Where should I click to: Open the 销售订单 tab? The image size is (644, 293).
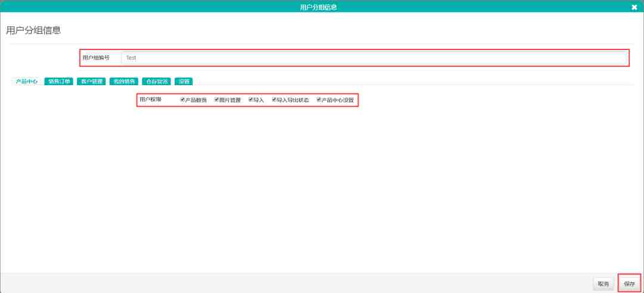coord(58,82)
